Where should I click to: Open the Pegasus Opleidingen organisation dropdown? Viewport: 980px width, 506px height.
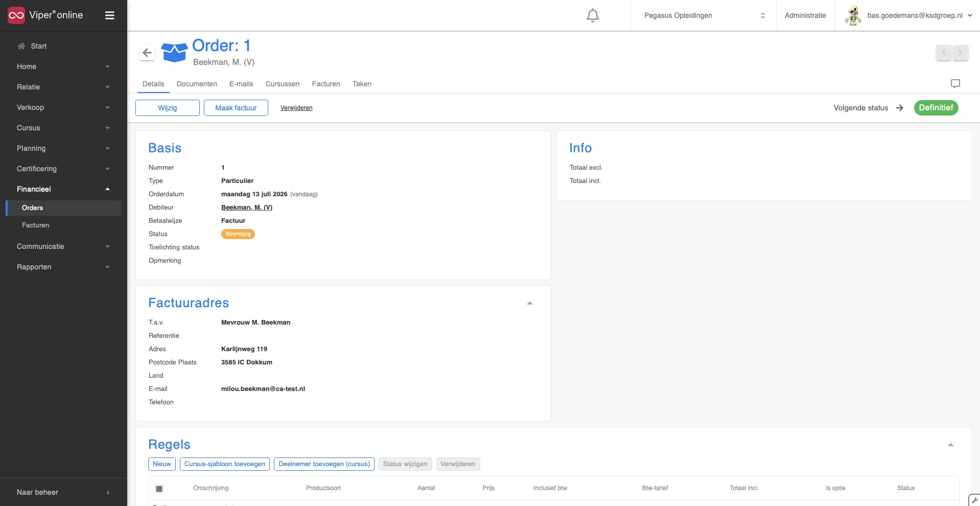(x=704, y=15)
